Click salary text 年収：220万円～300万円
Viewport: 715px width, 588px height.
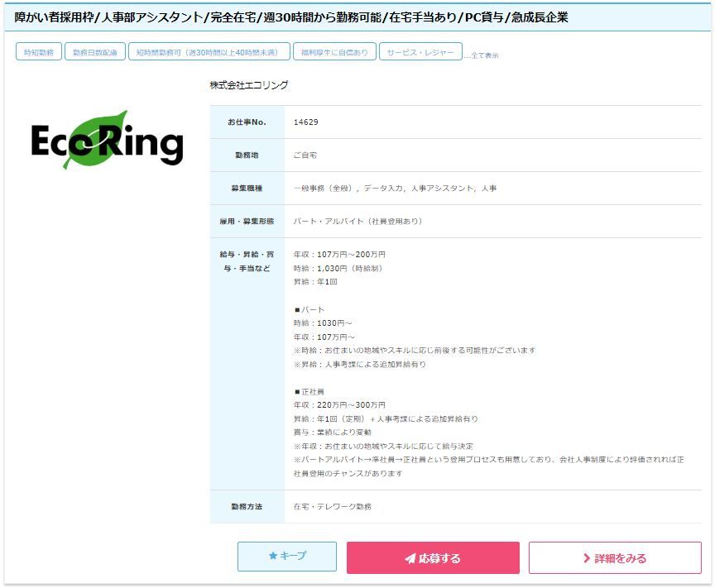tap(340, 404)
